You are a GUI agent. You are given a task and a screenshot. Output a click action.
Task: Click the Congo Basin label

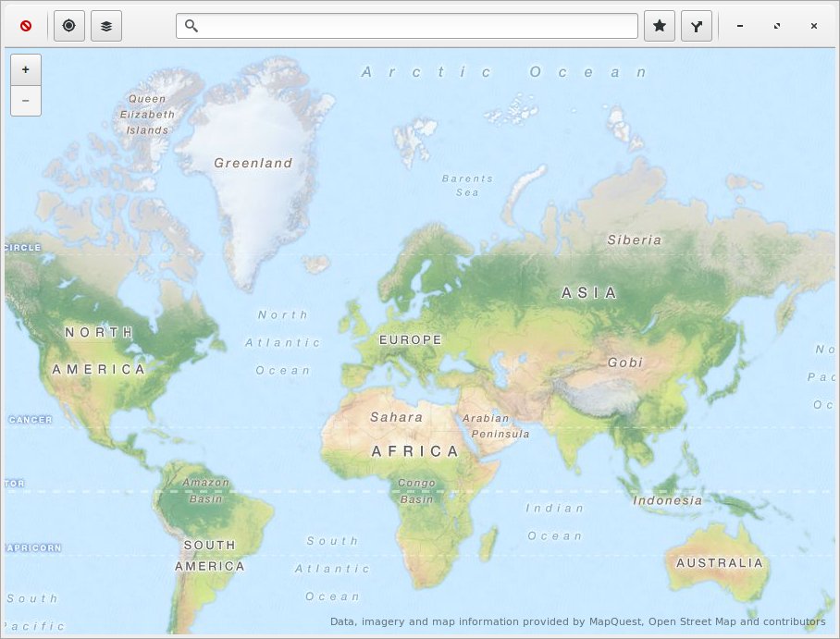416,491
